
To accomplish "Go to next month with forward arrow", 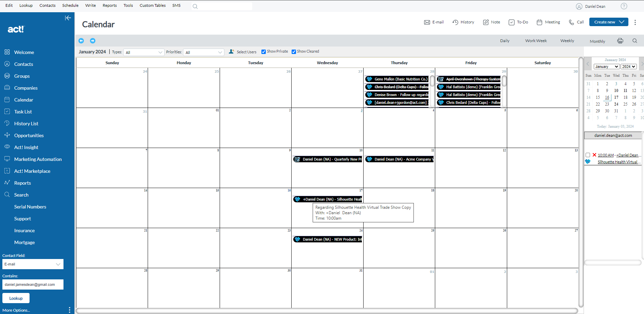I will (93, 41).
